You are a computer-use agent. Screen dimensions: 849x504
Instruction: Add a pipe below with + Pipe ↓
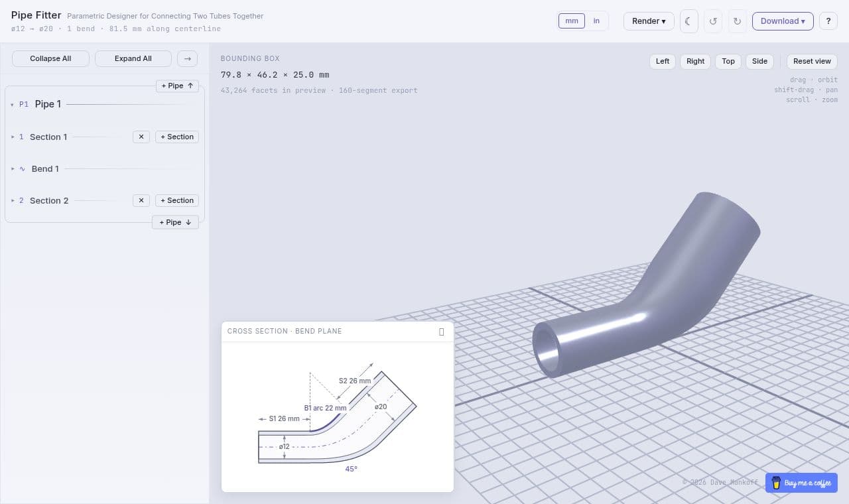175,222
